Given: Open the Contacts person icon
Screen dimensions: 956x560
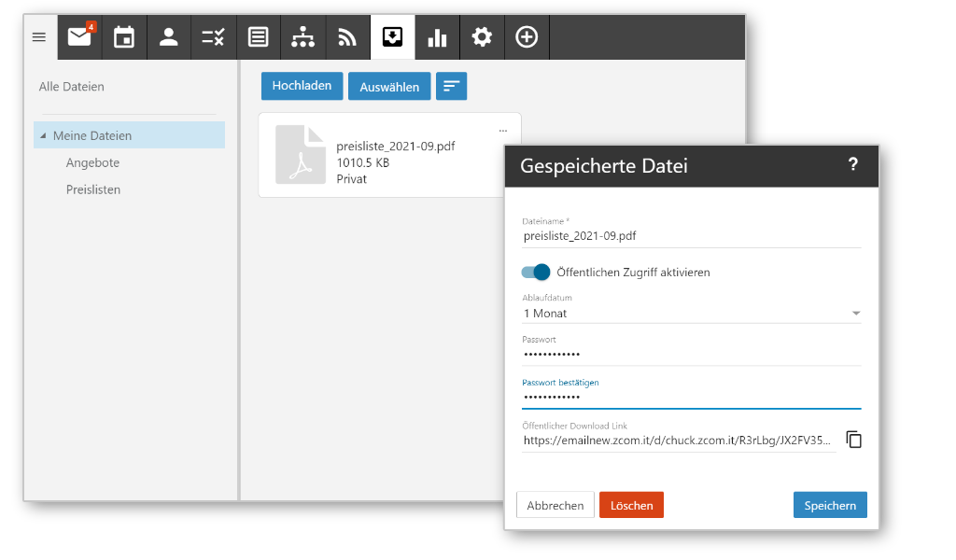Looking at the screenshot, I should [169, 37].
